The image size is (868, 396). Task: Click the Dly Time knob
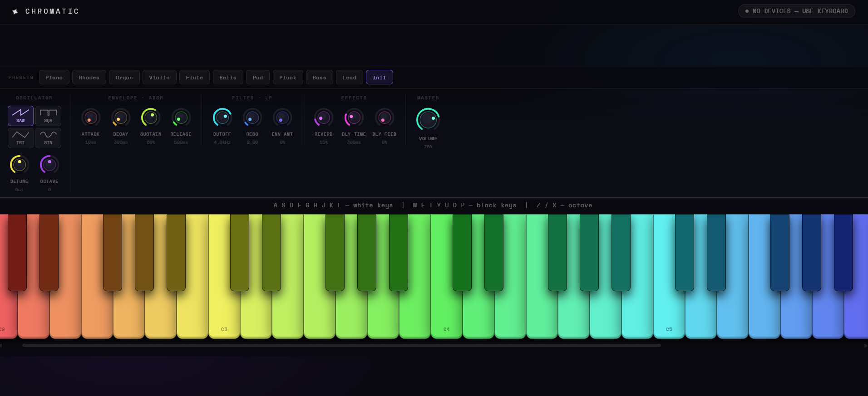(x=354, y=118)
